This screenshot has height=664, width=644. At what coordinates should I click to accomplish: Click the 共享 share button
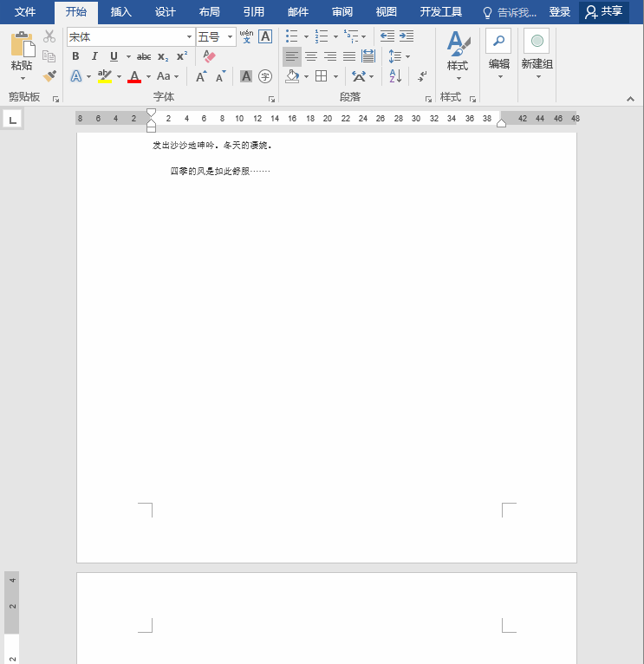[x=604, y=12]
